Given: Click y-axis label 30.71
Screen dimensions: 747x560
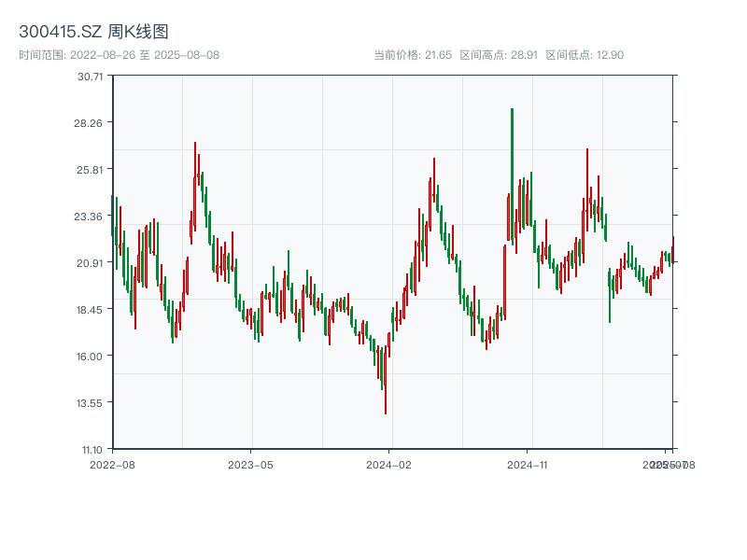Looking at the screenshot, I should 90,77.
